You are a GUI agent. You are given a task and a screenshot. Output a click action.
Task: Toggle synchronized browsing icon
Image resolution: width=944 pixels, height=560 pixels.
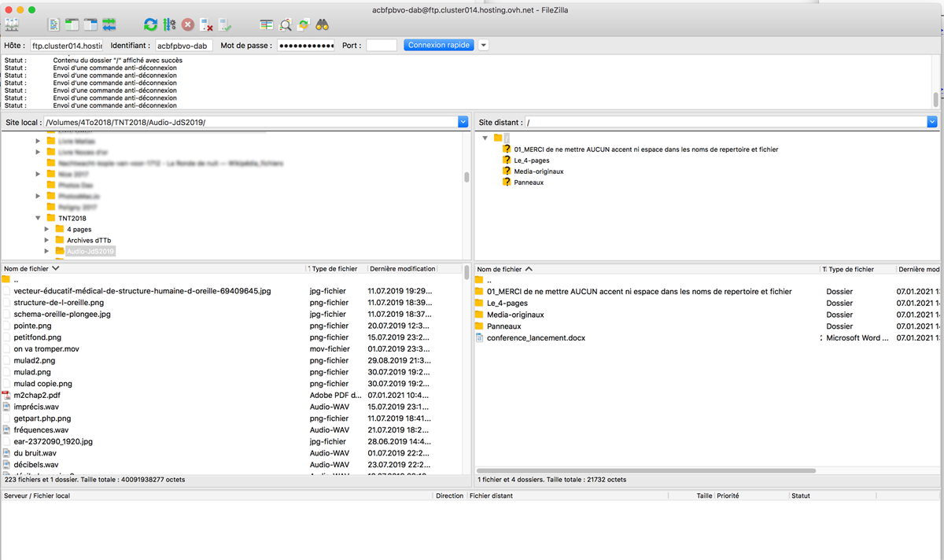[303, 24]
